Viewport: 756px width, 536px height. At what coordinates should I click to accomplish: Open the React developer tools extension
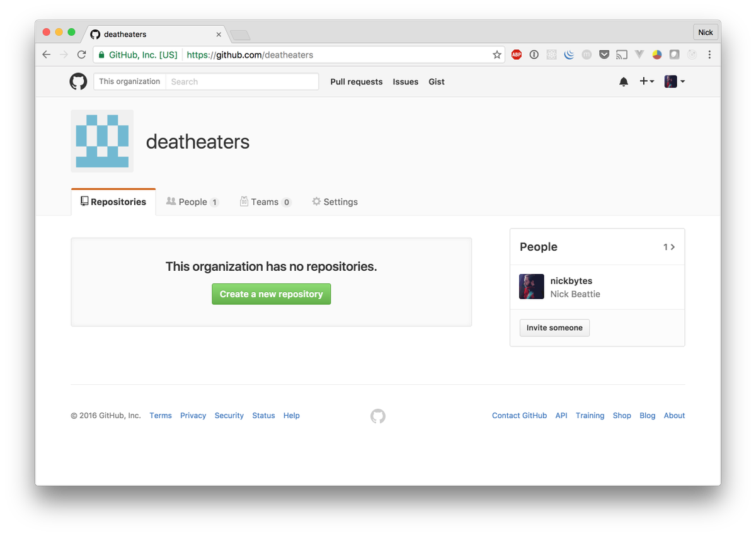pyautogui.click(x=552, y=55)
